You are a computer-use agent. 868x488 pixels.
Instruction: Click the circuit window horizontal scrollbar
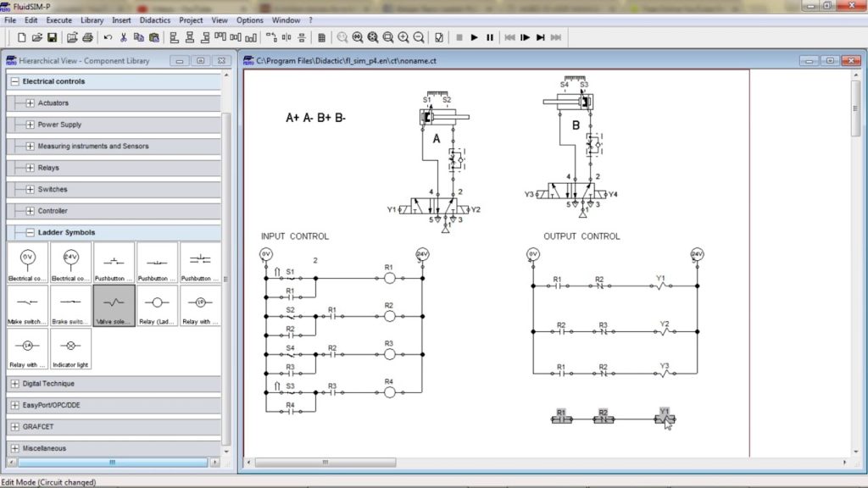(325, 462)
